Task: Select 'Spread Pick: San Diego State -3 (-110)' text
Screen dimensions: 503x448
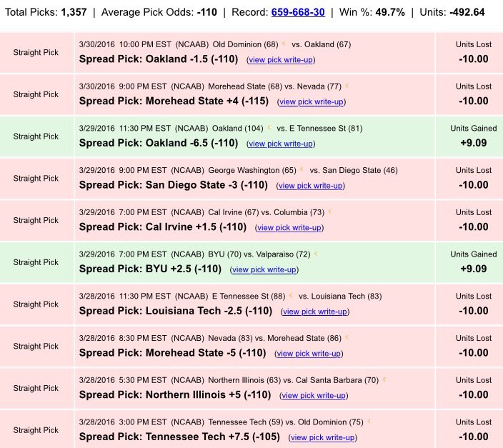Action: pyautogui.click(x=174, y=185)
